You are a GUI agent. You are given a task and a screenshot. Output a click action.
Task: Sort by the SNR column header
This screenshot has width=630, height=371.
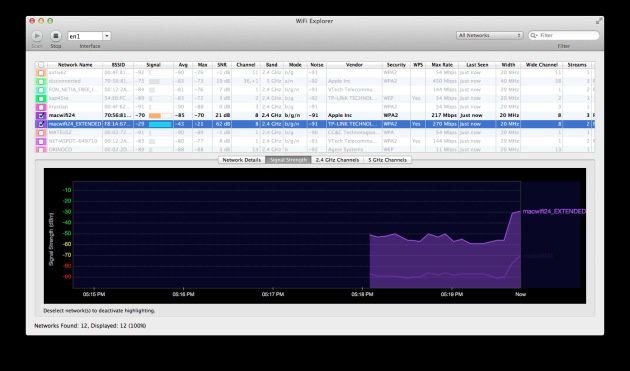pyautogui.click(x=222, y=65)
